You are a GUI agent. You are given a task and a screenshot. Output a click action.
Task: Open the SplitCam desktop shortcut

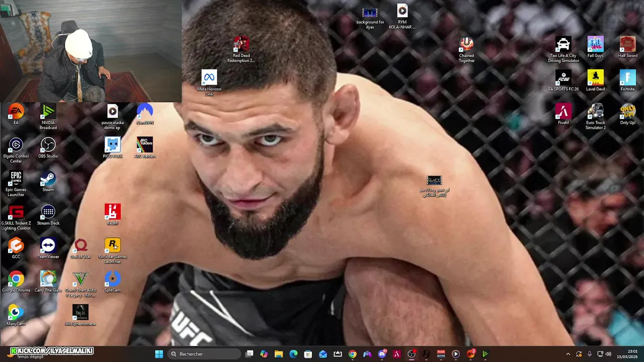(112, 282)
